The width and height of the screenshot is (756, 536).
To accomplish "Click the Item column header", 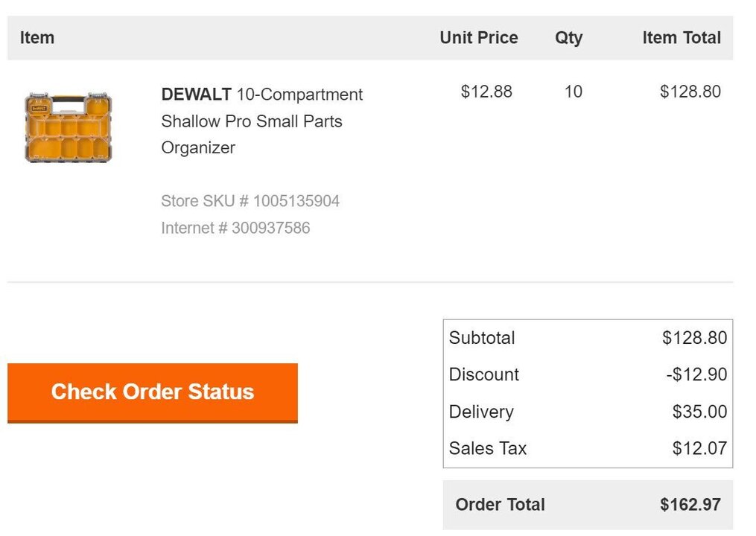I will [37, 38].
